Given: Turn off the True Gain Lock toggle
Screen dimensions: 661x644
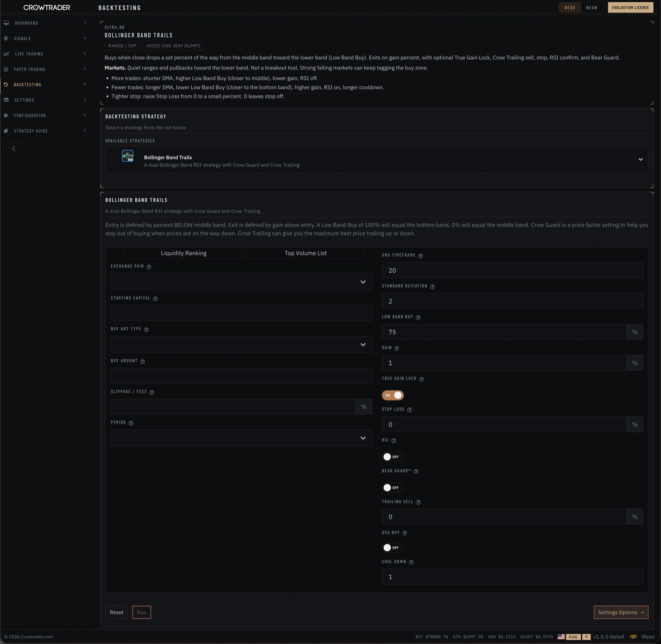Looking at the screenshot, I should pyautogui.click(x=393, y=395).
